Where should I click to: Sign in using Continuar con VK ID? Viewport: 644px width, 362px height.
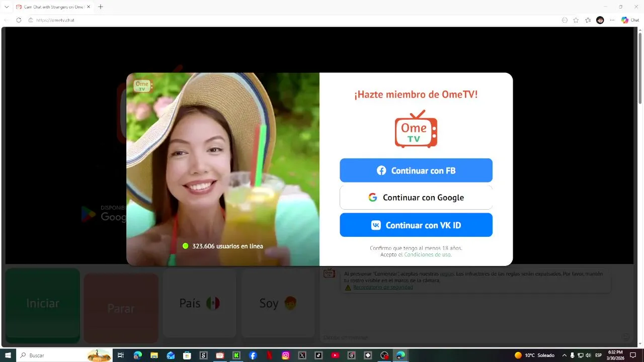coord(416,225)
